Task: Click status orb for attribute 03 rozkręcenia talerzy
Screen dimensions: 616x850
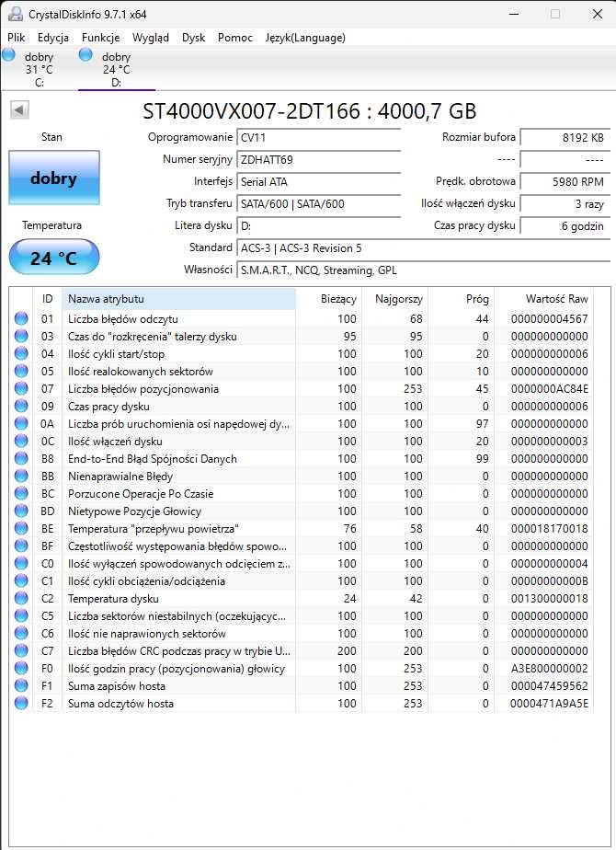Action: (x=21, y=336)
